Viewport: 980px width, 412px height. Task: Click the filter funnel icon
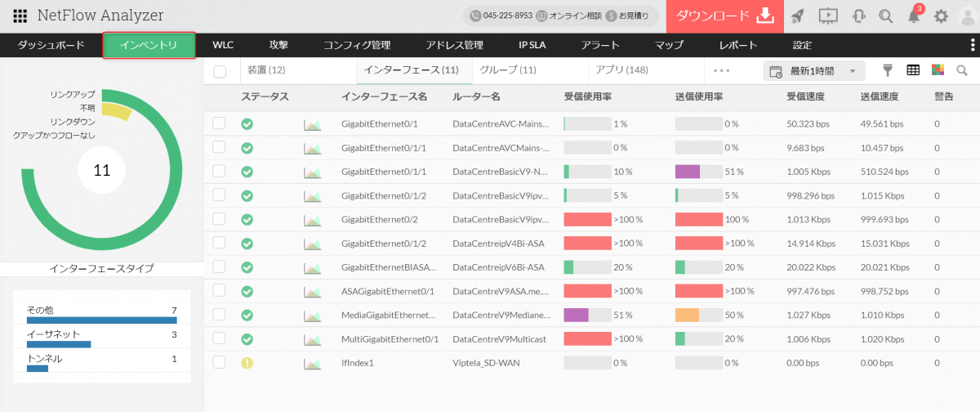pyautogui.click(x=889, y=70)
